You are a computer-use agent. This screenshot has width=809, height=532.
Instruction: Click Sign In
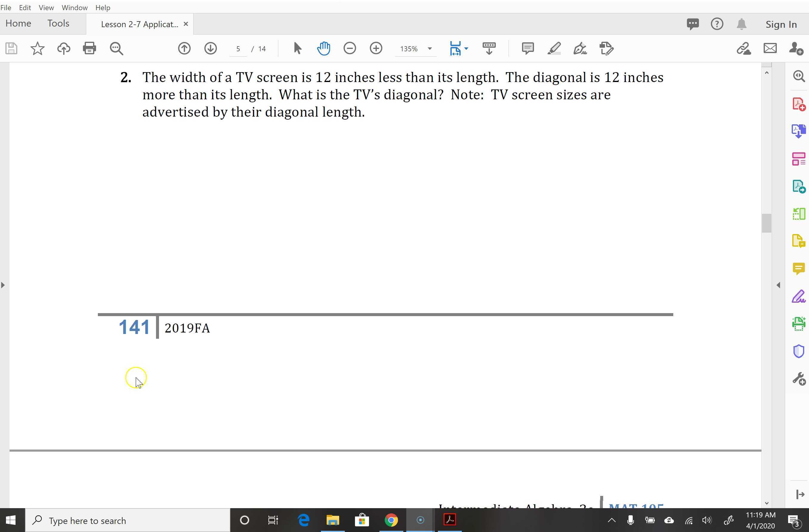click(780, 24)
